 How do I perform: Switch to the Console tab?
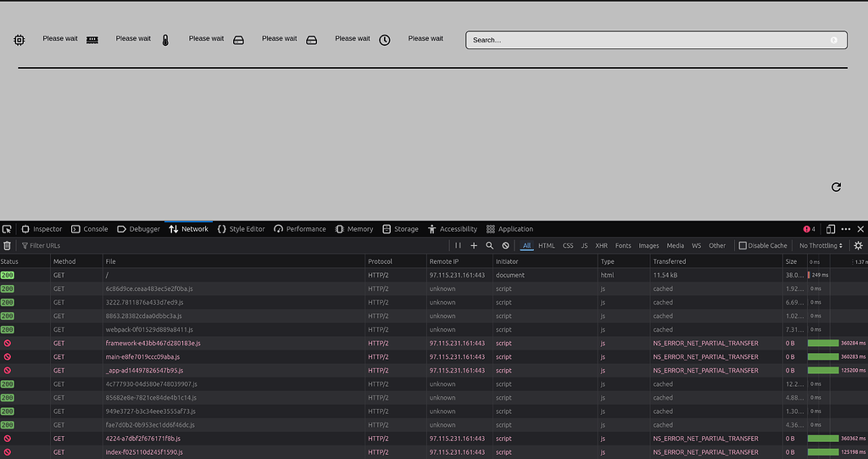tap(90, 229)
